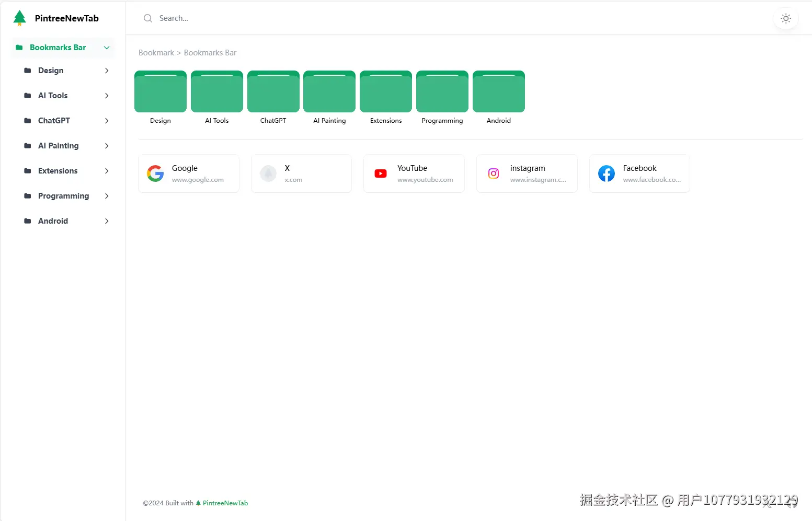This screenshot has height=521, width=812.
Task: Select Android in the sidebar
Action: click(x=52, y=221)
